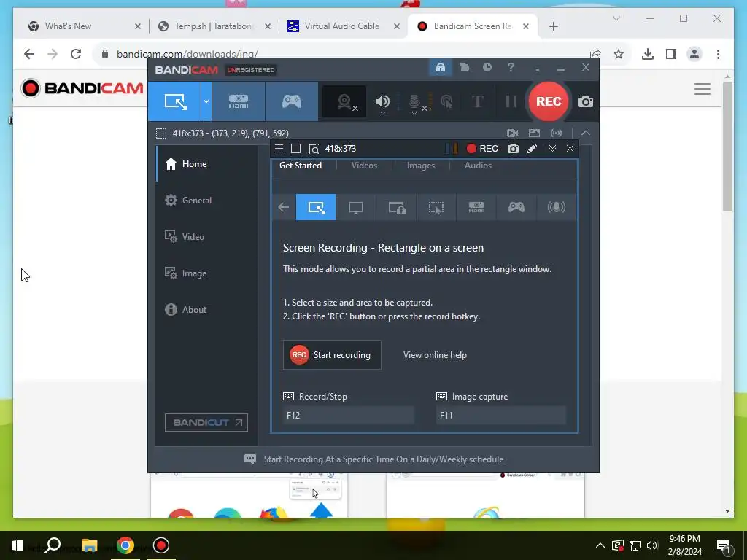Click the video camera icon in status row
The height and width of the screenshot is (560, 747).
point(512,133)
